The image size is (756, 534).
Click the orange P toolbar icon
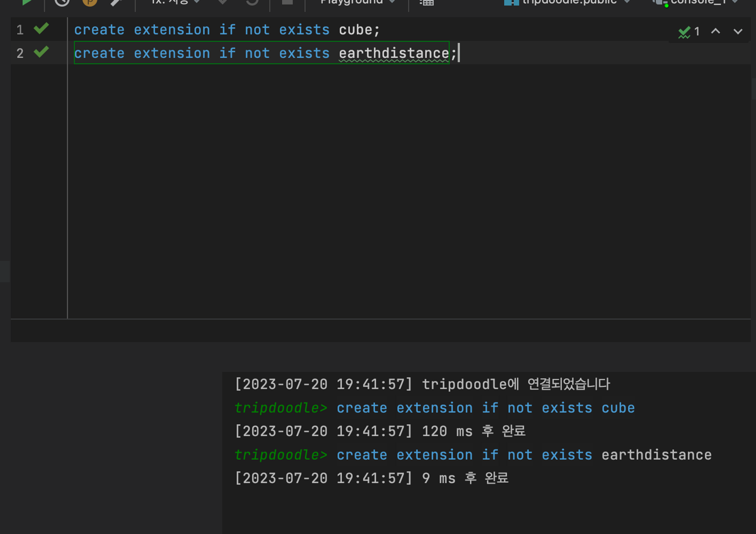click(90, 2)
